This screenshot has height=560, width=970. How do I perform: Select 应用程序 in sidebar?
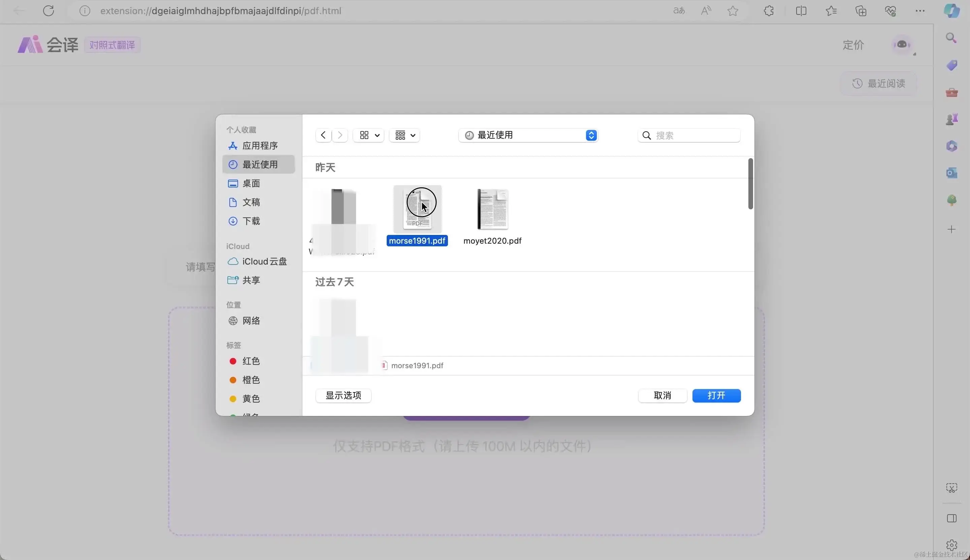(259, 146)
